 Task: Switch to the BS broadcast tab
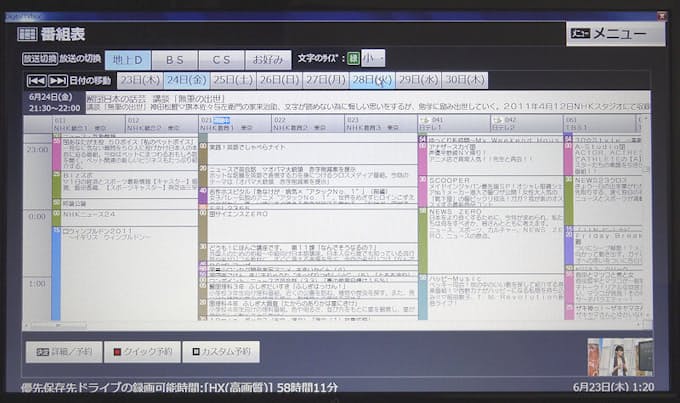click(174, 60)
